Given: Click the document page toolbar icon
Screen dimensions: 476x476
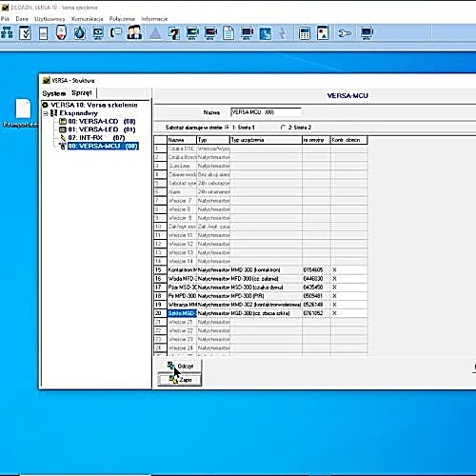Looking at the screenshot, I should click(228, 33).
